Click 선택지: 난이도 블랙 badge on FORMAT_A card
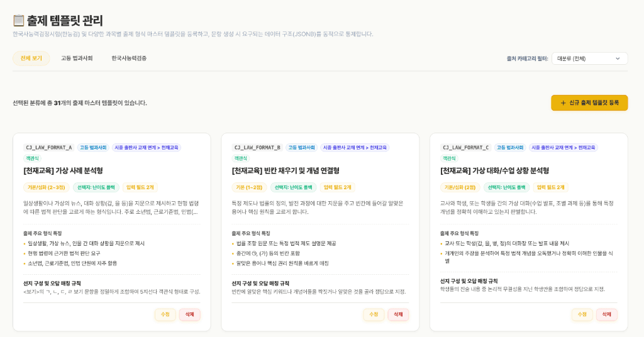 (x=96, y=187)
